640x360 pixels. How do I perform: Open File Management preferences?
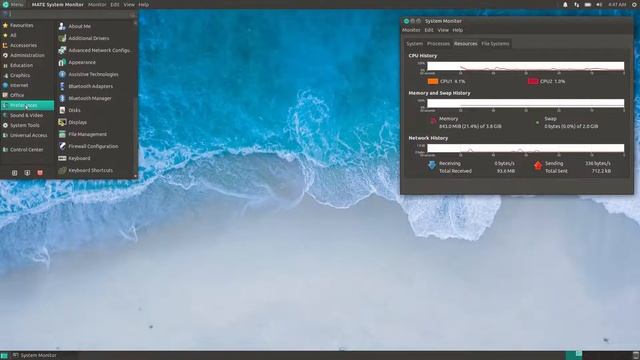pyautogui.click(x=95, y=134)
